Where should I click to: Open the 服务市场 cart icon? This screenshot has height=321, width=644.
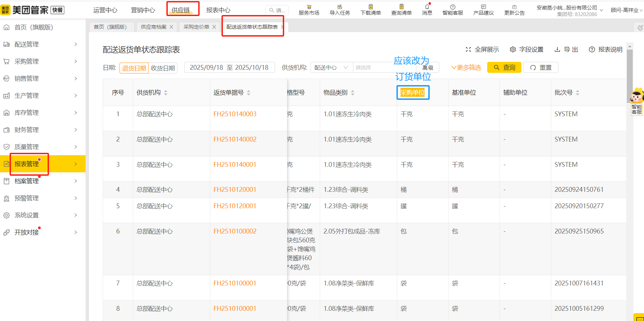pyautogui.click(x=309, y=7)
